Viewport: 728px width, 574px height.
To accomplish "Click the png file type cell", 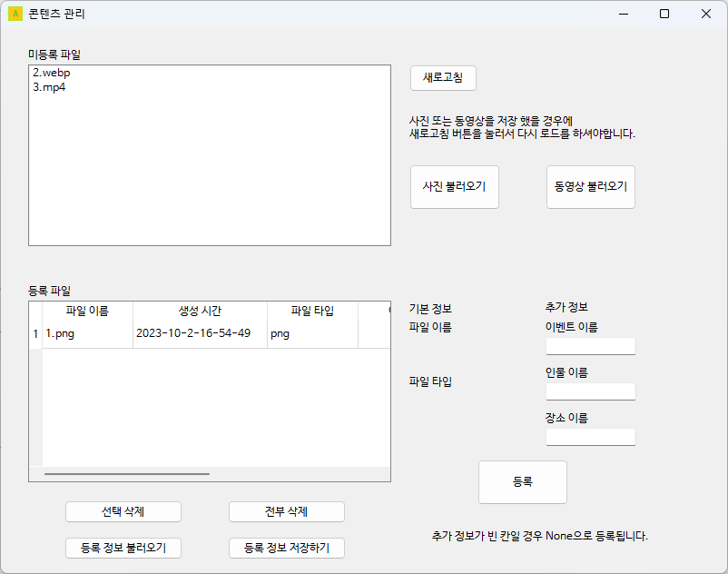I will pyautogui.click(x=312, y=333).
